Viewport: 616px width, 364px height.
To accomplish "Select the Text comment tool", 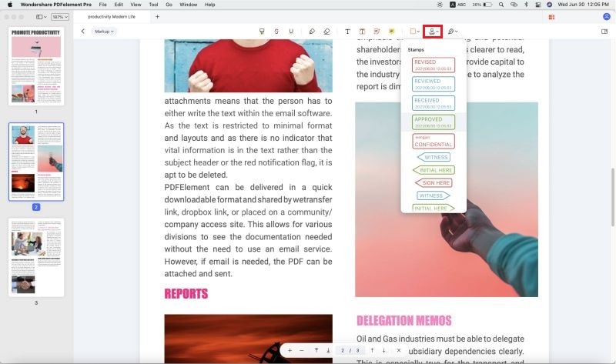I will tap(347, 32).
